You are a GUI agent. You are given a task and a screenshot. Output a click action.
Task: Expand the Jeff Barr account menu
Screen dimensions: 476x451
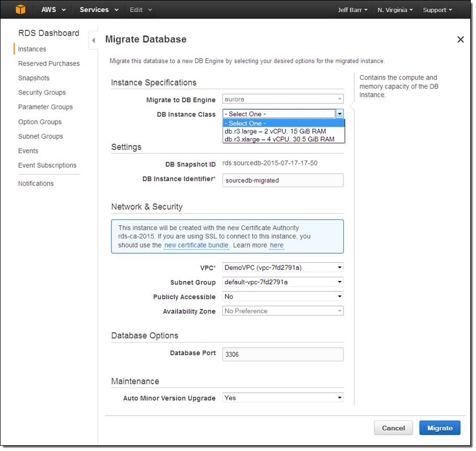pyautogui.click(x=353, y=10)
